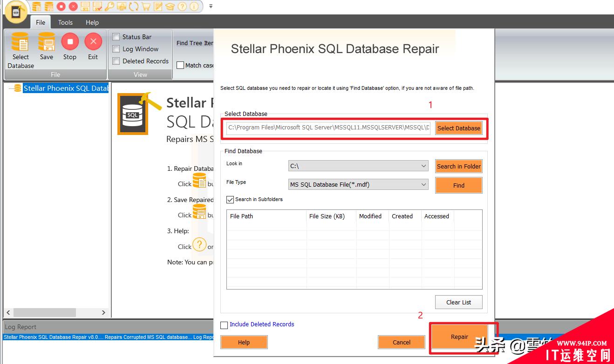
Task: Open the Look in drive dropdown
Action: pos(358,166)
